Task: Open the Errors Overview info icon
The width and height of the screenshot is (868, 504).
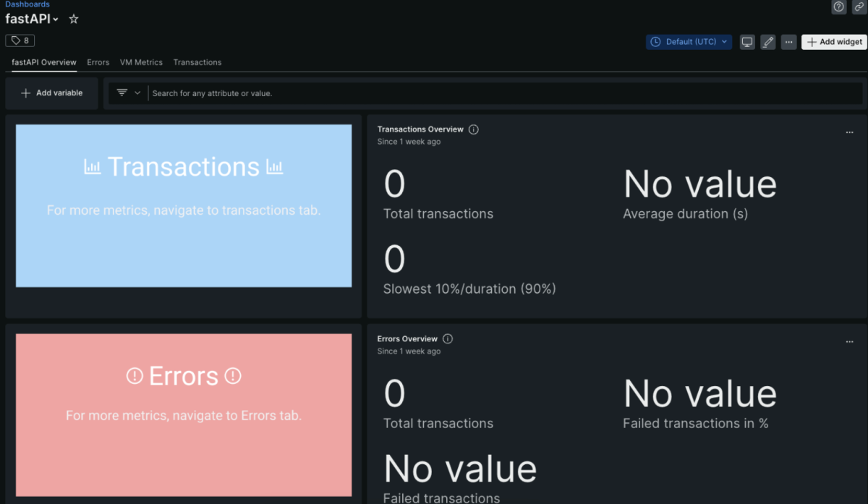Action: 447,338
